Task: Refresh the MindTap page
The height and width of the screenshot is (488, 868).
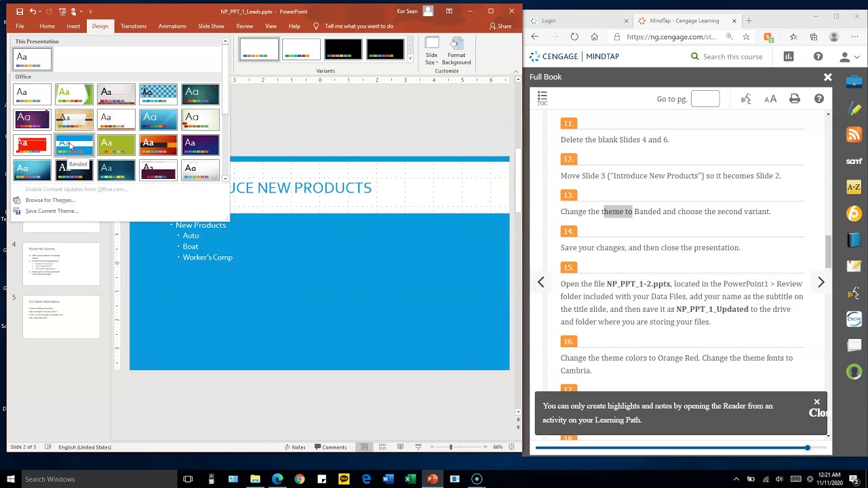Action: coord(574,37)
